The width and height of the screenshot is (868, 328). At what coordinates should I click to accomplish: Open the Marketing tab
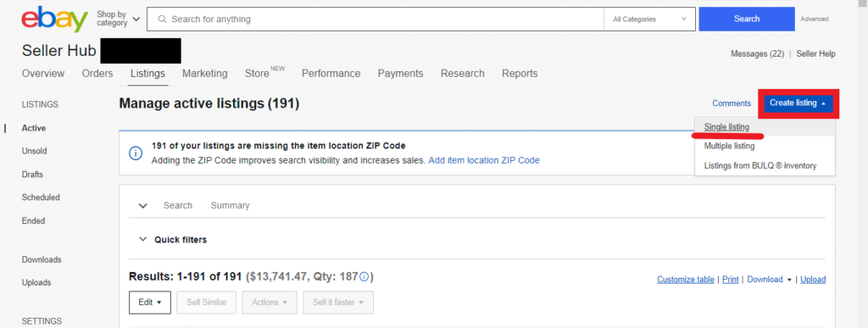click(205, 74)
